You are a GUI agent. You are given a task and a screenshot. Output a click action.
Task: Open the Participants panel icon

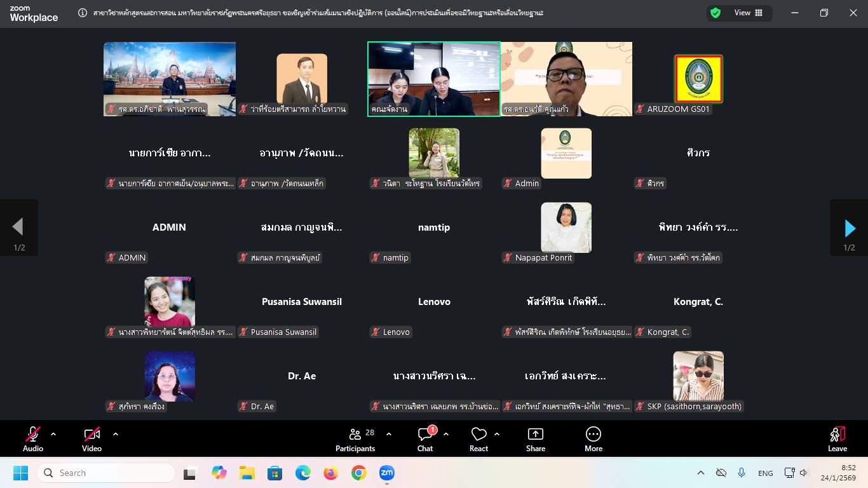point(355,435)
